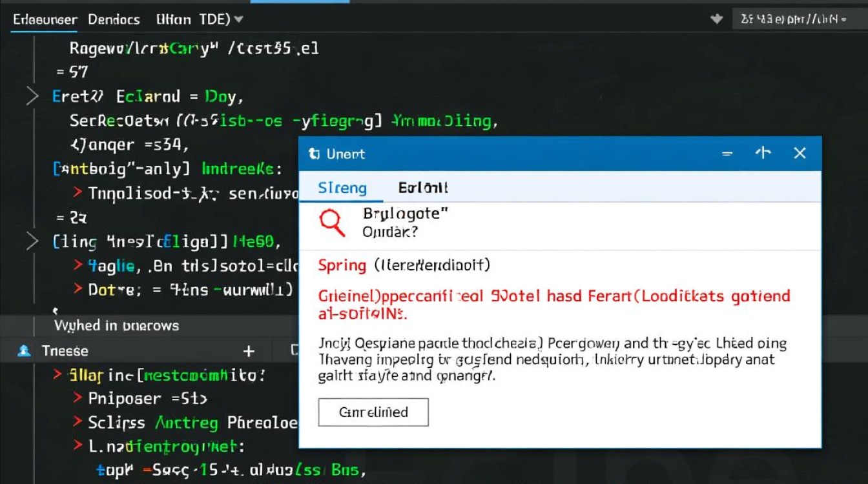Click the app icon in the Unent title bar
Screen dimensions: 868x484
tap(315, 154)
